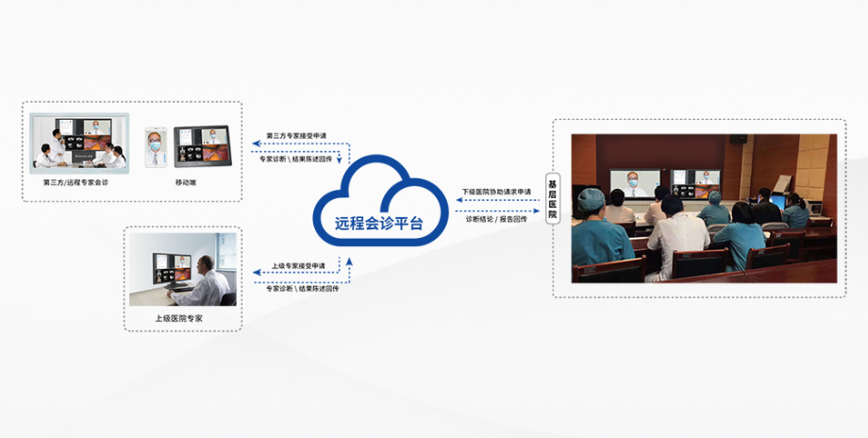This screenshot has width=868, height=438.
Task: Click the 基层医院 vertical label
Action: click(x=553, y=199)
